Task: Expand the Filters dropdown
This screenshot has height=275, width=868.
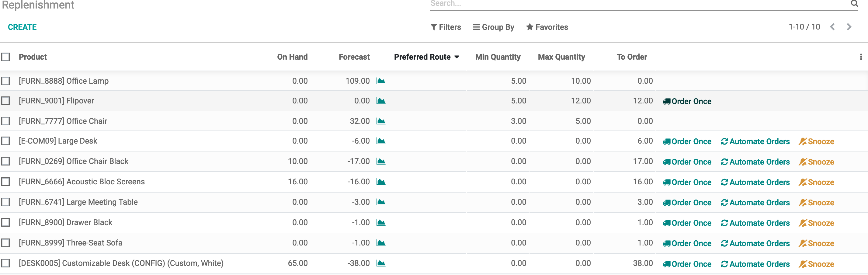Action: 446,27
